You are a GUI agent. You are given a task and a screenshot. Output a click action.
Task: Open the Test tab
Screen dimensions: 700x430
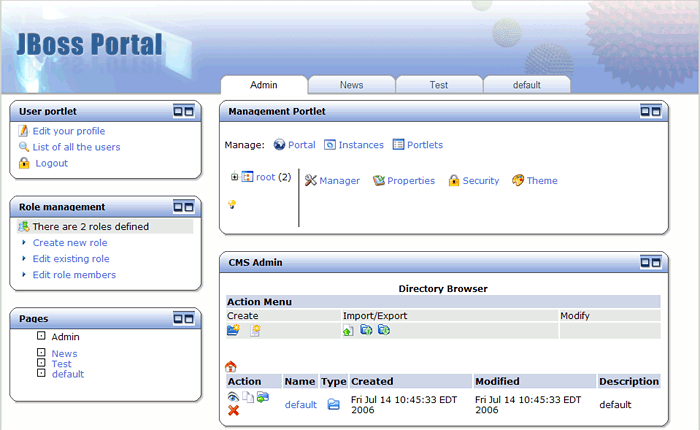click(438, 85)
